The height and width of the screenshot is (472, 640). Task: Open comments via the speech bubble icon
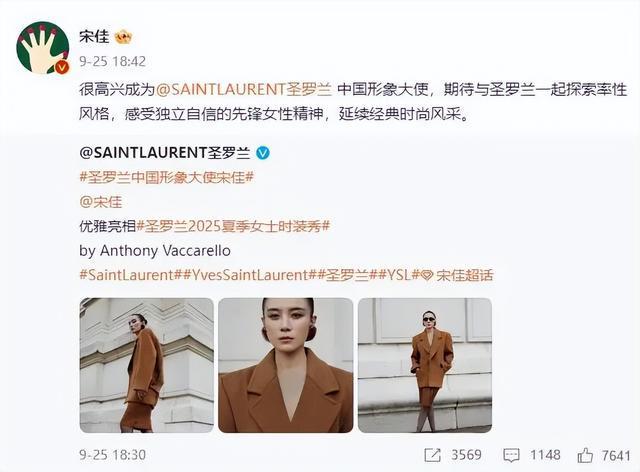[511, 455]
